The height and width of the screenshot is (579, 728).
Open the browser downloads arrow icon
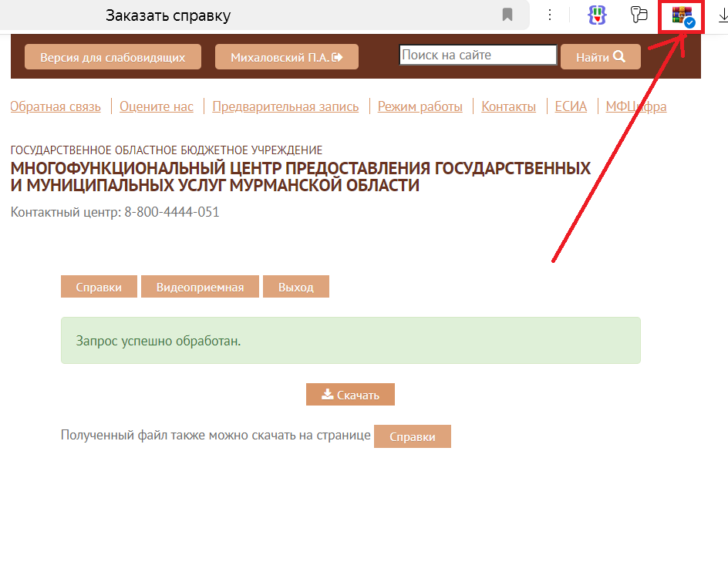(722, 15)
